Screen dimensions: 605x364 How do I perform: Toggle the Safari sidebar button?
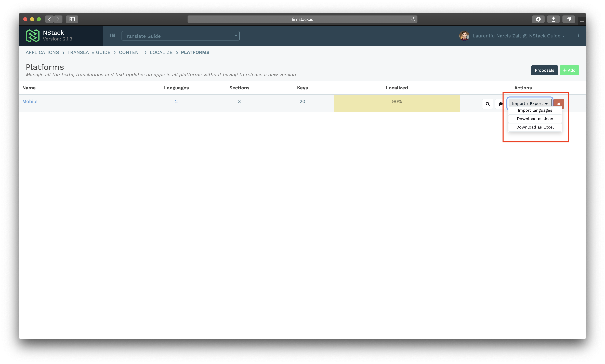tap(72, 19)
